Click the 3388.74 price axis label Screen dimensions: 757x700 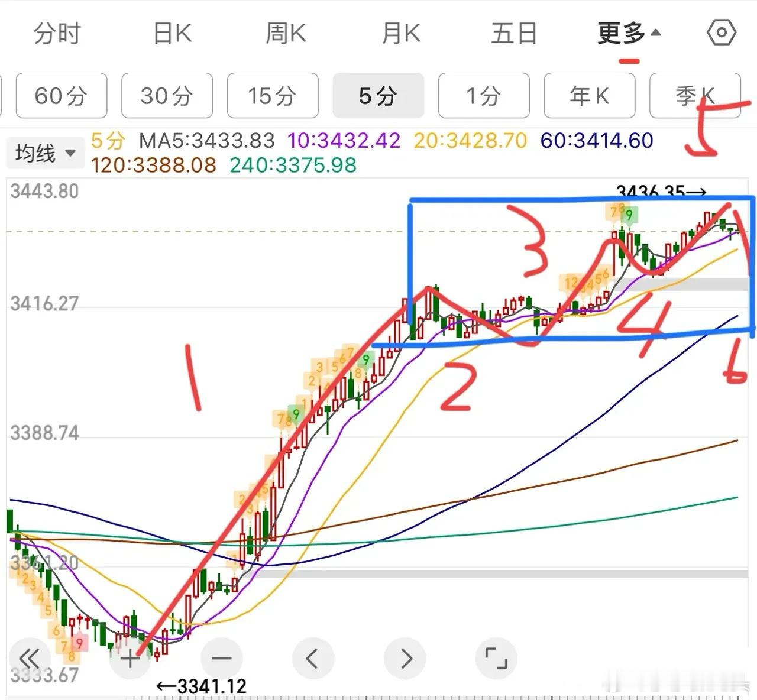[x=44, y=433]
